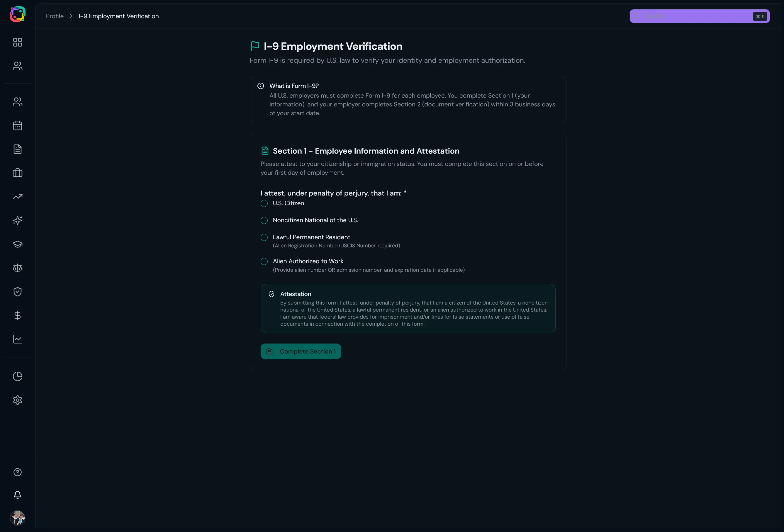Open the calendar icon in sidebar
The image size is (784, 532).
(18, 125)
